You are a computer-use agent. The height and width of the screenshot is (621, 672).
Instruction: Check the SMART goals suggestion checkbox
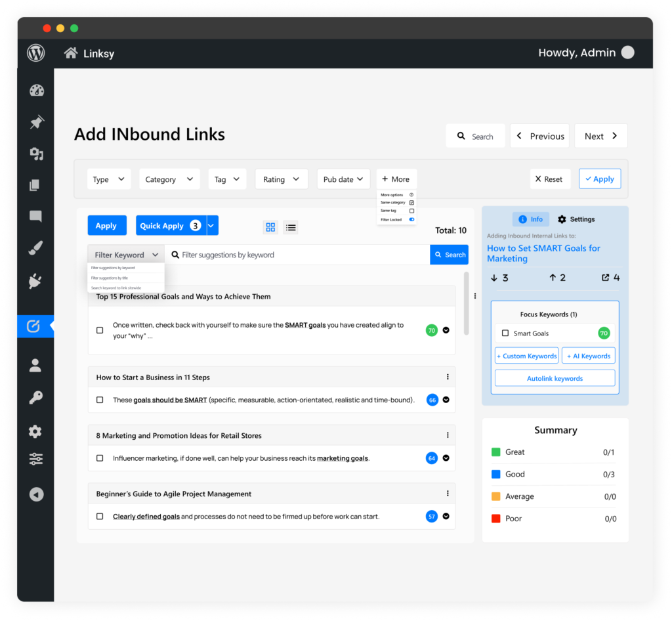pos(100,330)
